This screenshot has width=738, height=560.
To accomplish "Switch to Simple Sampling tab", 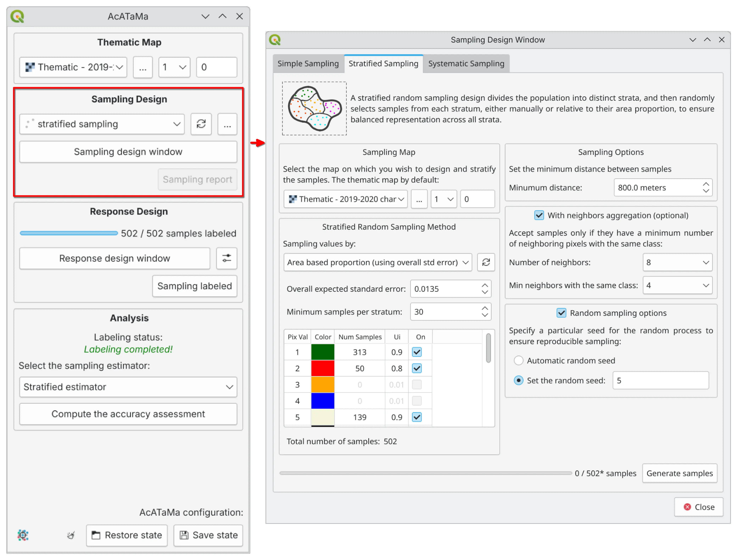I will (x=308, y=64).
